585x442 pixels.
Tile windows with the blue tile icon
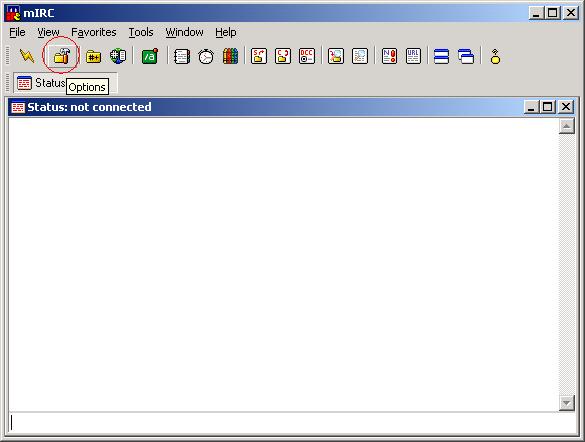pos(441,56)
